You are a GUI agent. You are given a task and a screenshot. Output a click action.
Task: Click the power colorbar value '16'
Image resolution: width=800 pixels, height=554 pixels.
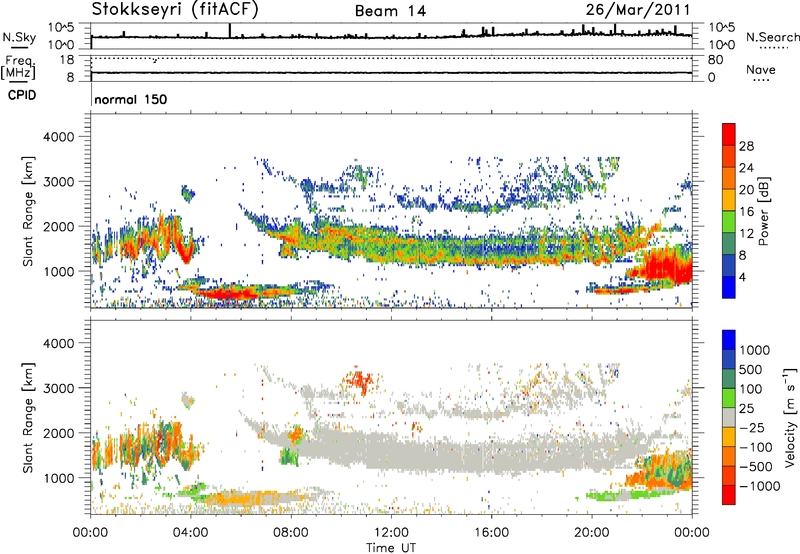tap(746, 212)
